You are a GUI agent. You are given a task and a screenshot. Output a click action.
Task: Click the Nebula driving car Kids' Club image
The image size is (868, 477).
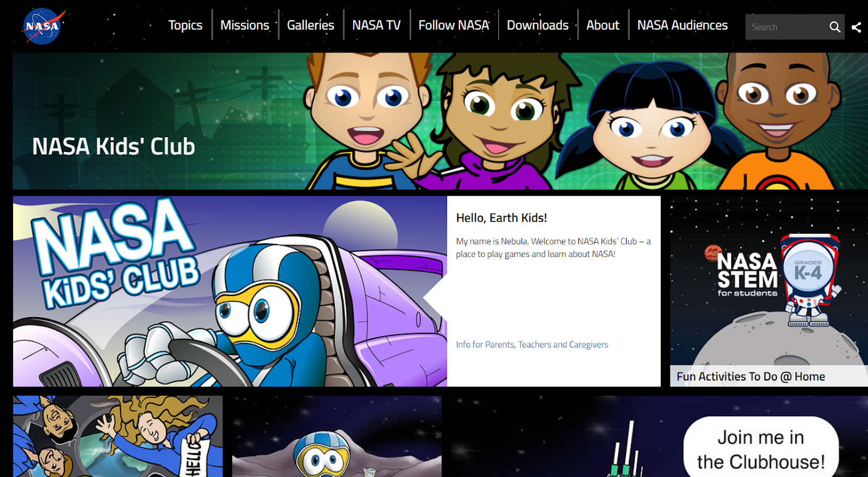tap(230, 291)
